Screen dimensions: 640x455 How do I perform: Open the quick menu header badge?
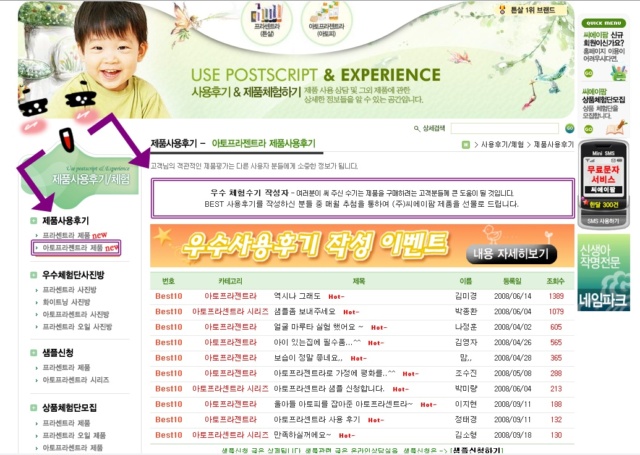pos(603,23)
